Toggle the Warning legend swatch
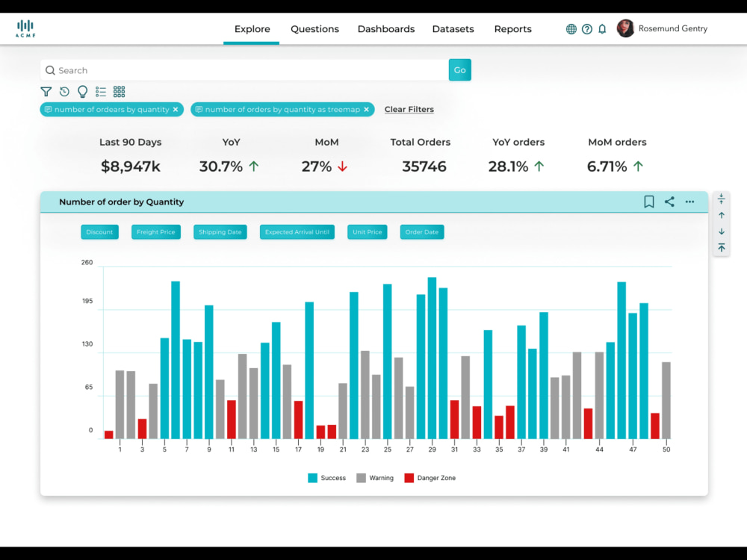This screenshot has width=747, height=560. [x=361, y=478]
